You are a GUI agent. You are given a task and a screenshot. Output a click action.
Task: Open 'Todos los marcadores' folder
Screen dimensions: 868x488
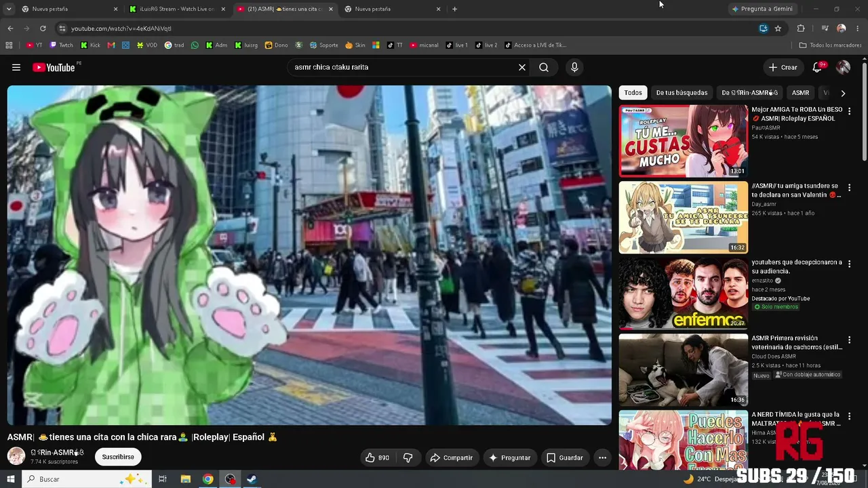tap(830, 45)
